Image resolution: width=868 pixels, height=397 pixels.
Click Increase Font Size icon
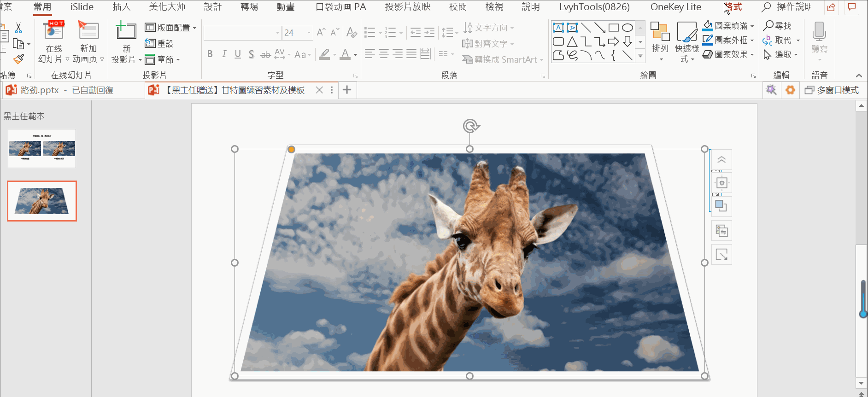(x=321, y=32)
